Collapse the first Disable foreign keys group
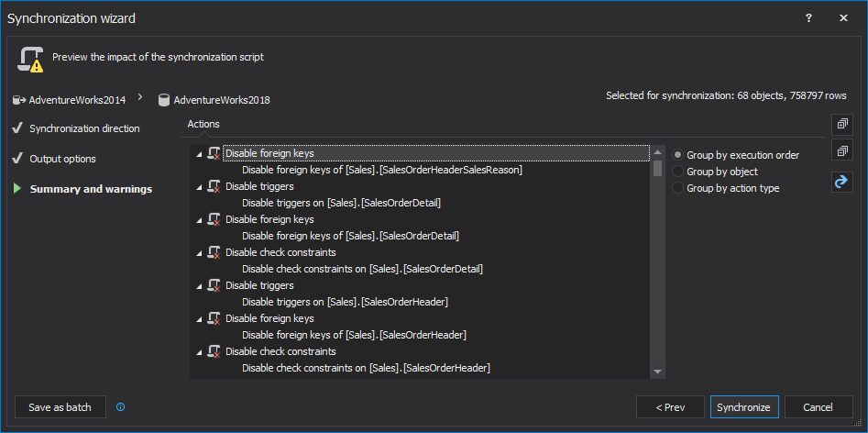 (200, 154)
